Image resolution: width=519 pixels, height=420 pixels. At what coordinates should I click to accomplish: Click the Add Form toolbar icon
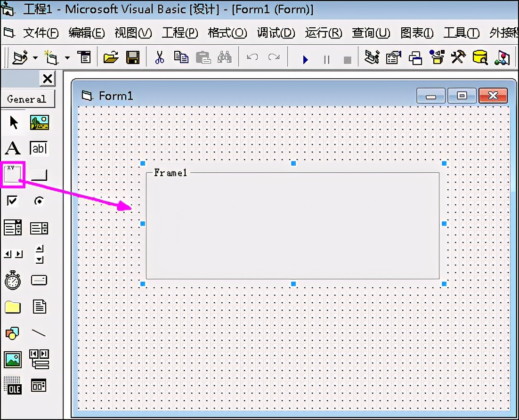52,57
